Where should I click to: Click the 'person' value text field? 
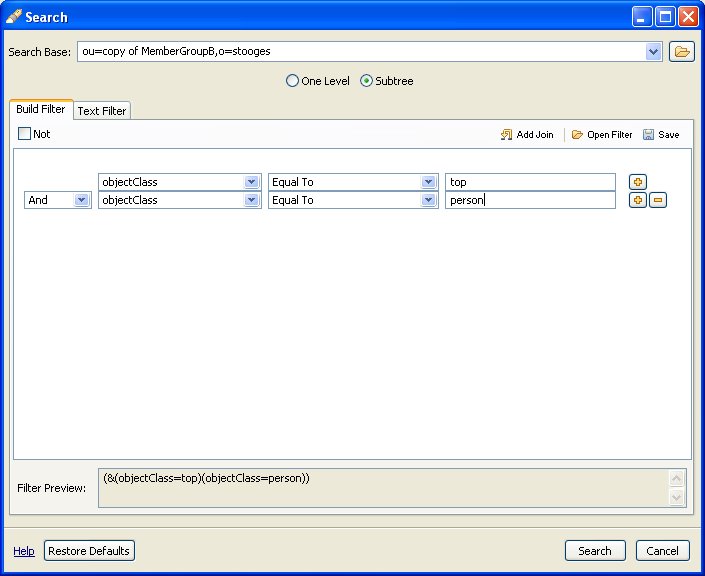click(530, 200)
